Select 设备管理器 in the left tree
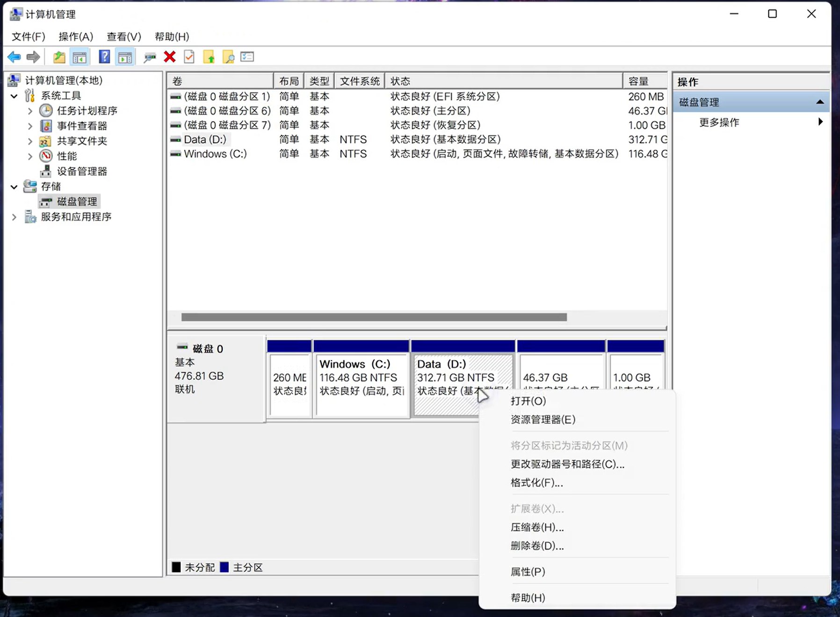Viewport: 840px width, 617px height. point(82,172)
